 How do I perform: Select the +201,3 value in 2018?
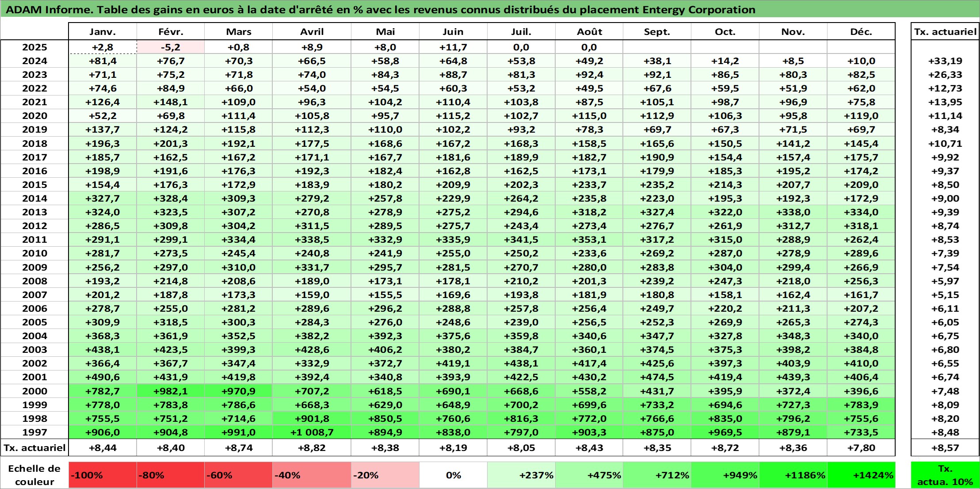[x=171, y=144]
